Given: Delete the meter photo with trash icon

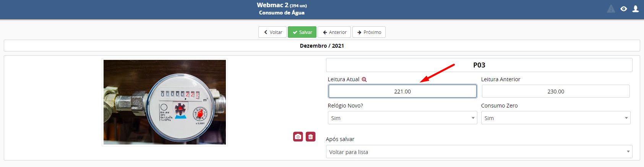Looking at the screenshot, I should [x=311, y=136].
